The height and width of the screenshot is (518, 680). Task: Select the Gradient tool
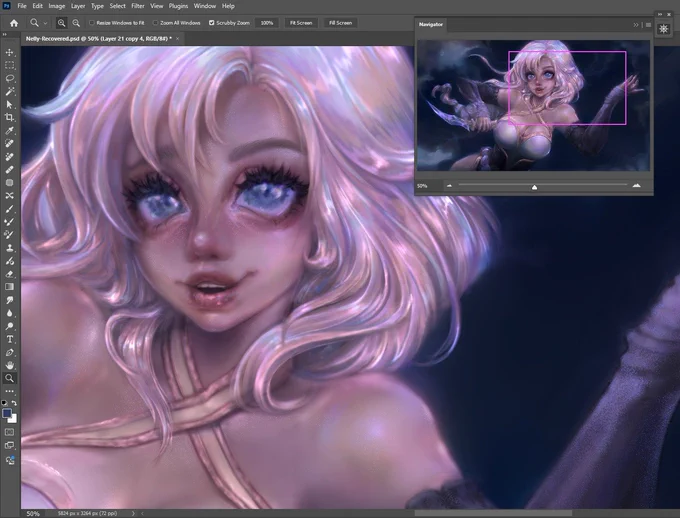[10, 287]
